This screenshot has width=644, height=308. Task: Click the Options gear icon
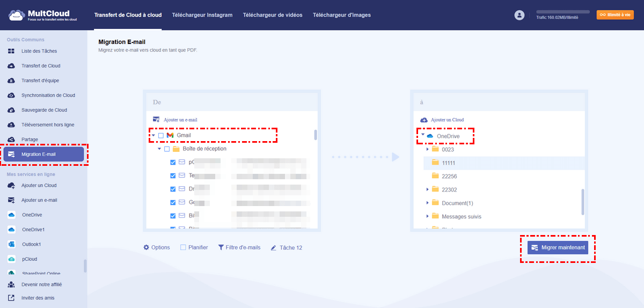pyautogui.click(x=147, y=247)
